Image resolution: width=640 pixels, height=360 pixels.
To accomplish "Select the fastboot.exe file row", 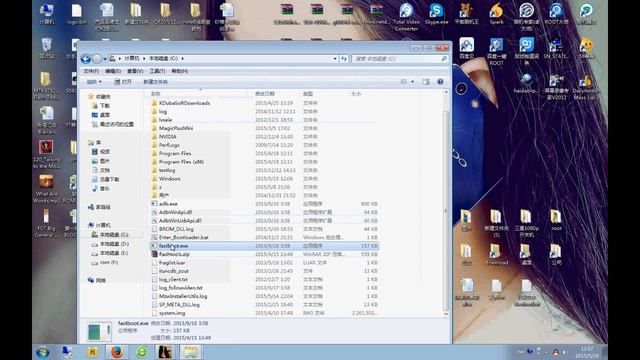I will [x=264, y=246].
